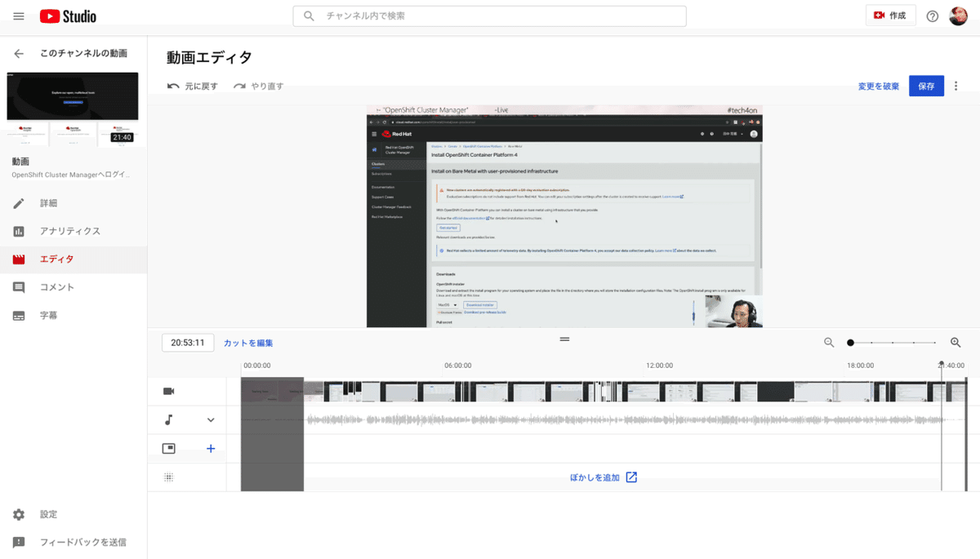
Task: Click the video frames strip in timeline
Action: (604, 392)
